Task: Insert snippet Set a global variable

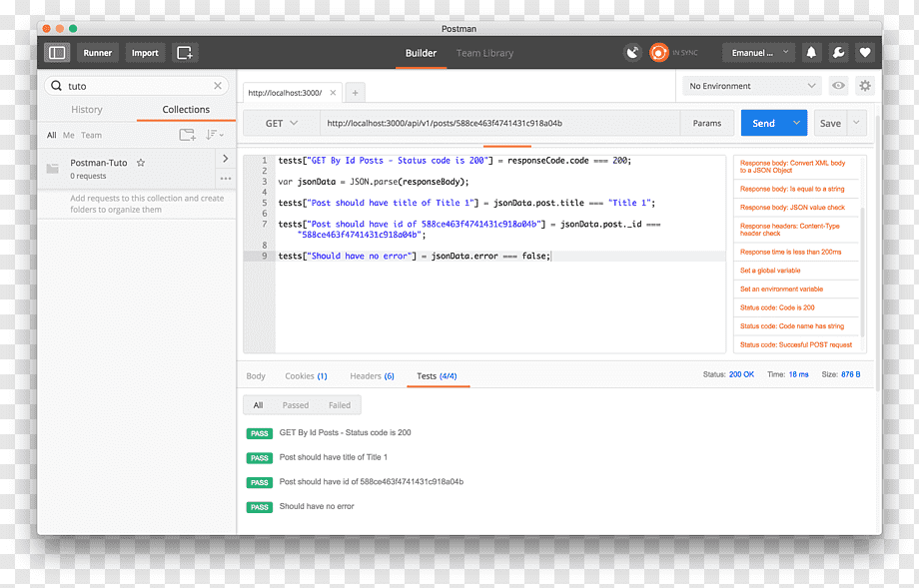Action: click(770, 270)
